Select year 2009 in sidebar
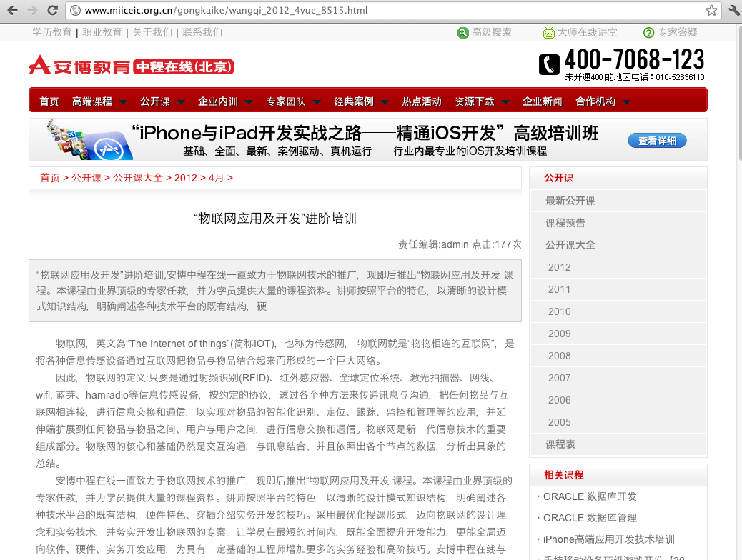Viewport: 742px width, 560px height. point(559,334)
